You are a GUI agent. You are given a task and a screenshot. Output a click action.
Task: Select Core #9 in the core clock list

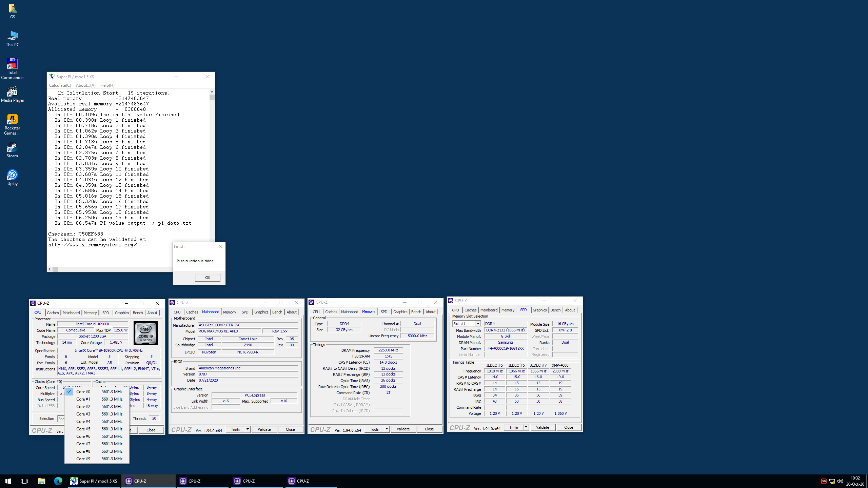97,459
